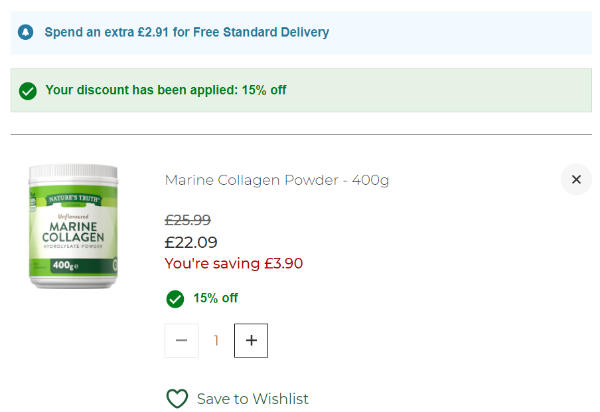Decrease quantity with the minus button

point(181,341)
